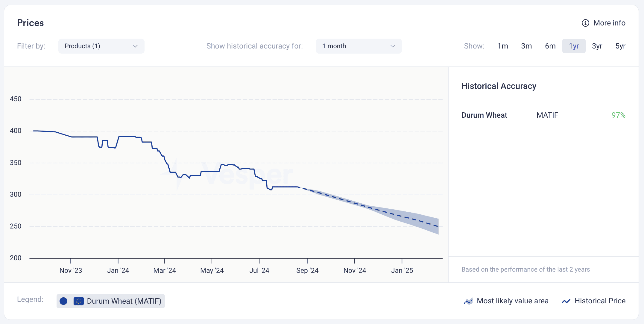
Task: Open the Products (1) filter dropdown
Action: (x=101, y=46)
